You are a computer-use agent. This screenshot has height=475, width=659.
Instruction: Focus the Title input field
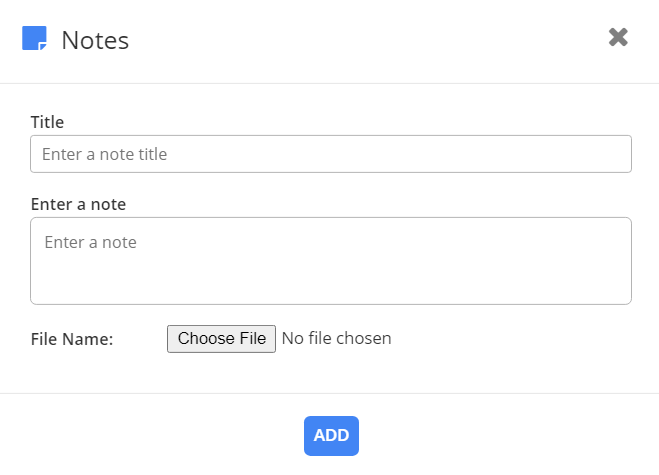click(x=331, y=154)
